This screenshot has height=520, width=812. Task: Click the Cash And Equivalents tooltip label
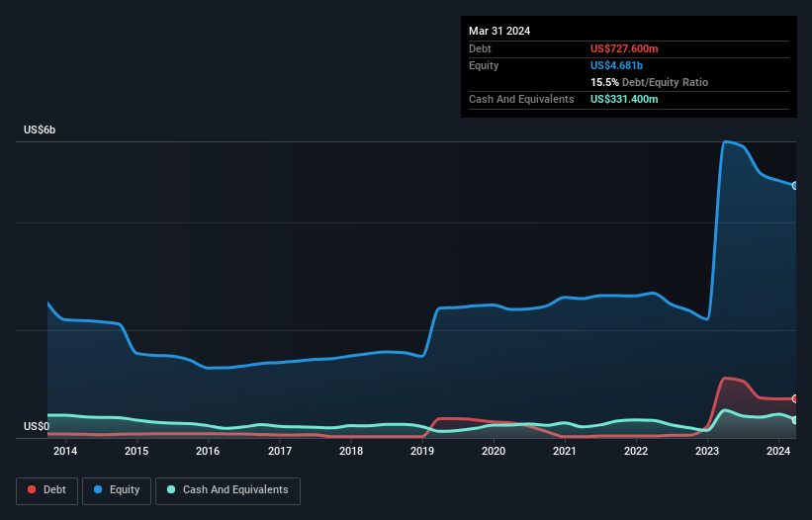coord(521,99)
